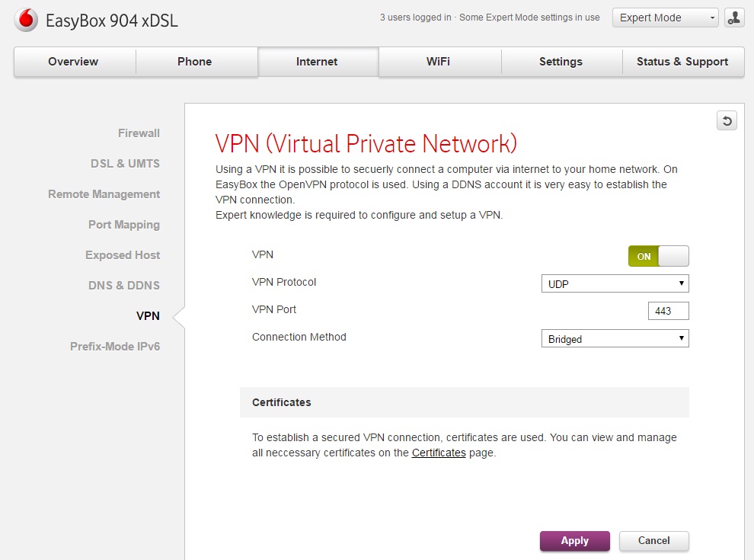Viewport: 754px width, 560px height.
Task: Open the Settings tab
Action: pos(561,62)
